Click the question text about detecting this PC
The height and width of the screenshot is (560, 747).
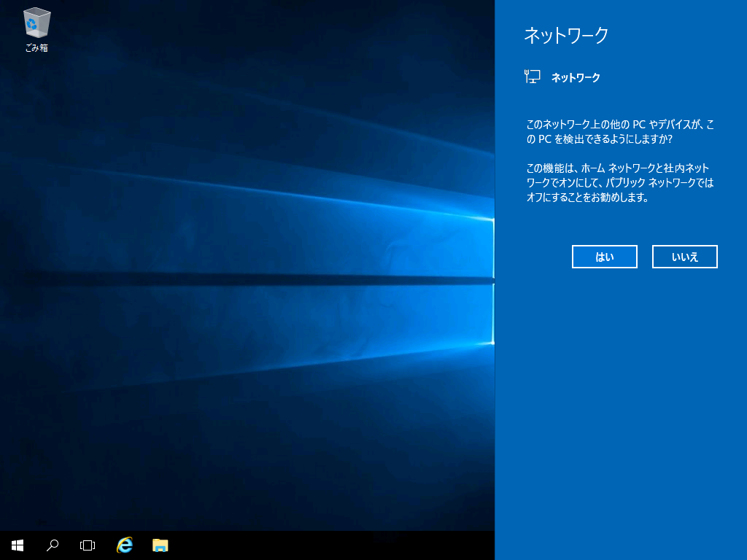(x=619, y=132)
